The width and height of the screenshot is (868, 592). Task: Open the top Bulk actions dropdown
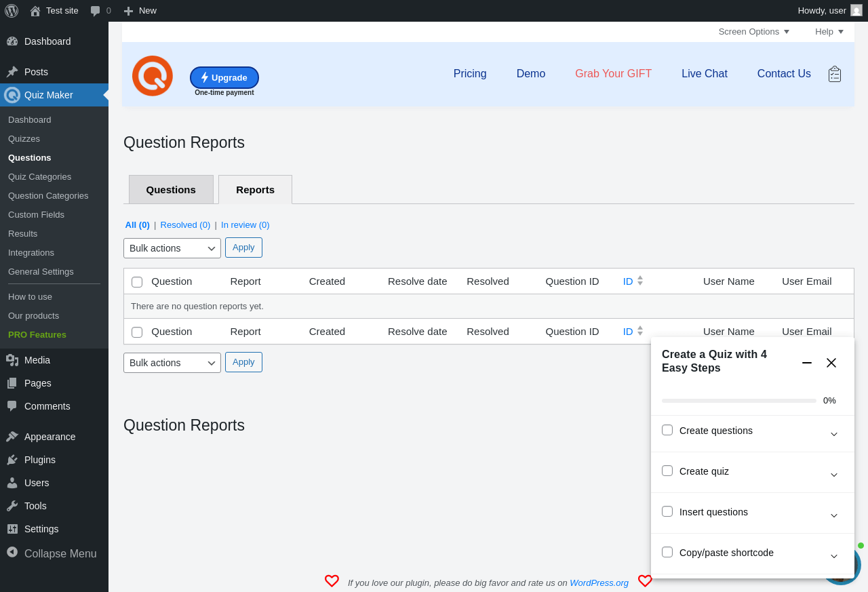pyautogui.click(x=172, y=248)
